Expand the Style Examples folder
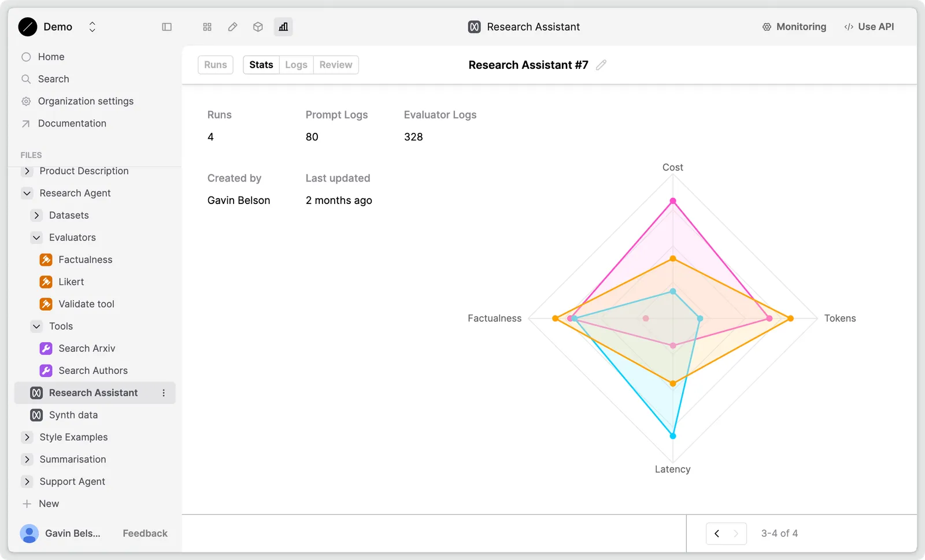The width and height of the screenshot is (925, 560). [x=27, y=437]
